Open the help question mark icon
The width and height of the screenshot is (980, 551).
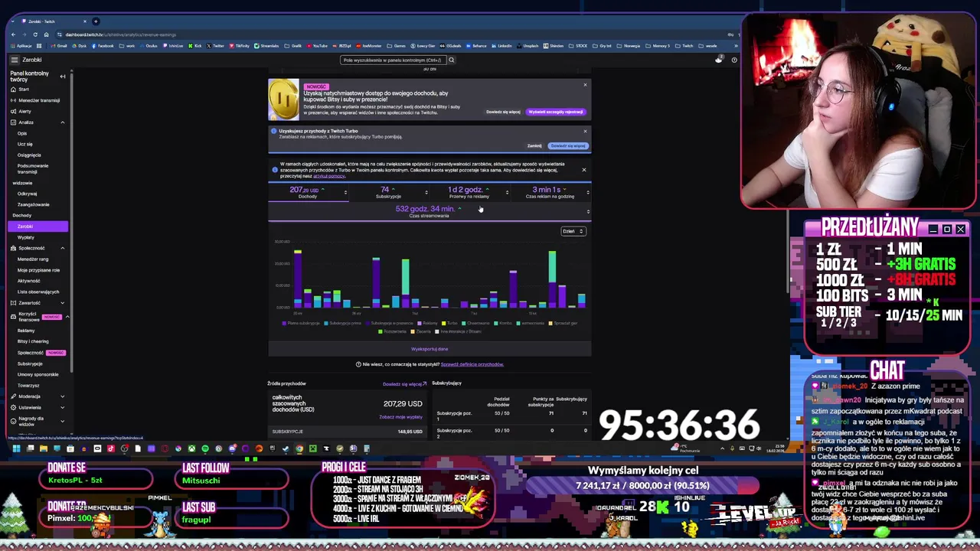(x=734, y=60)
